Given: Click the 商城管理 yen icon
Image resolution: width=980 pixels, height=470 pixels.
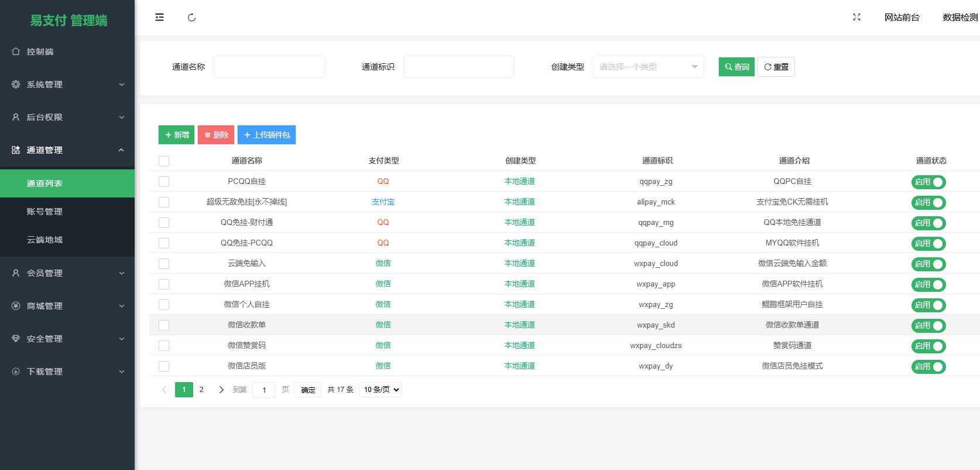Looking at the screenshot, I should click(x=16, y=306).
